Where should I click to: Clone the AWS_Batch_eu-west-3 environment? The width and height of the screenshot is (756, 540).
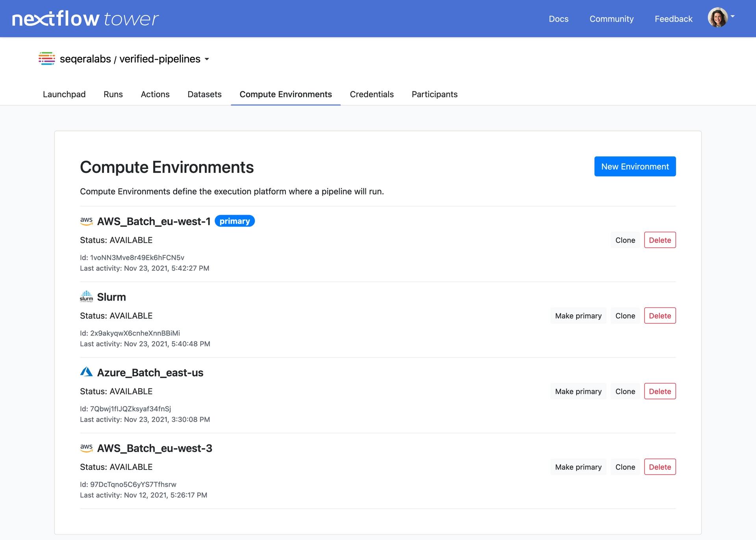point(625,467)
